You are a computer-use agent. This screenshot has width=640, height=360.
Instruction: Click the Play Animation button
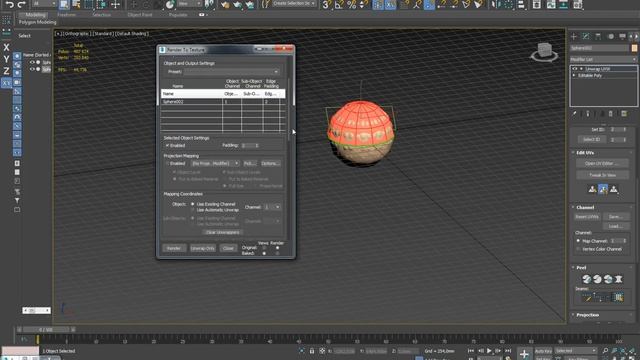[489, 351]
